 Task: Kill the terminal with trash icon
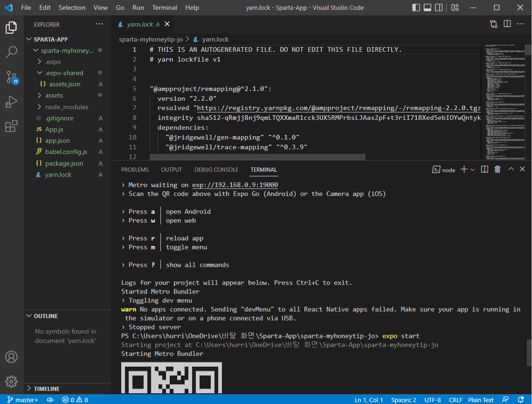(497, 169)
